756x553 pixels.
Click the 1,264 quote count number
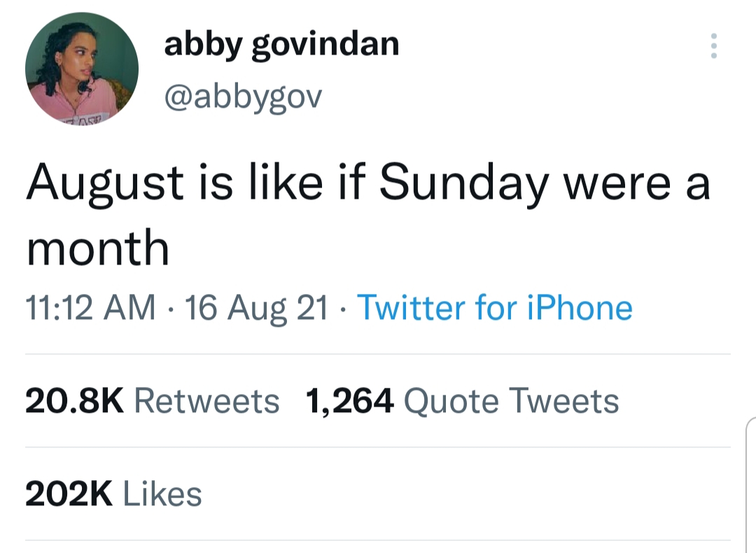(x=349, y=401)
